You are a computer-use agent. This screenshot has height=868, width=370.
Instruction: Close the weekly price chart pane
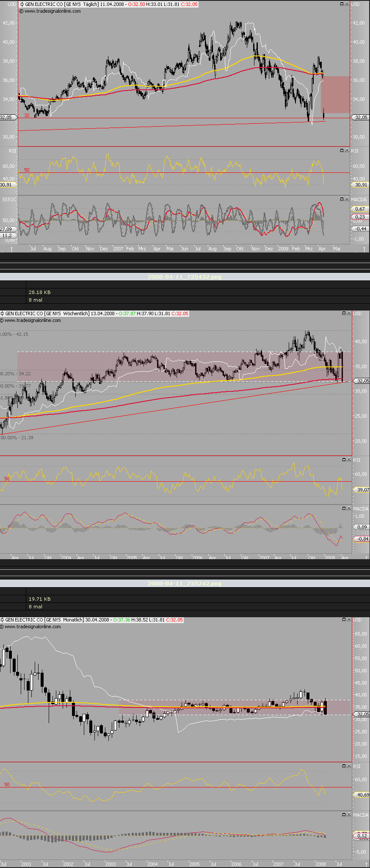(349, 313)
